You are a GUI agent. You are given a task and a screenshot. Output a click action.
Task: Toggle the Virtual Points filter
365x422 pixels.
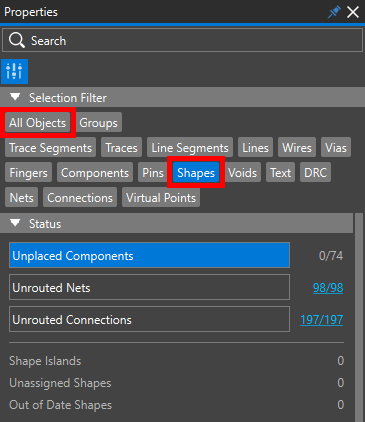(x=161, y=198)
